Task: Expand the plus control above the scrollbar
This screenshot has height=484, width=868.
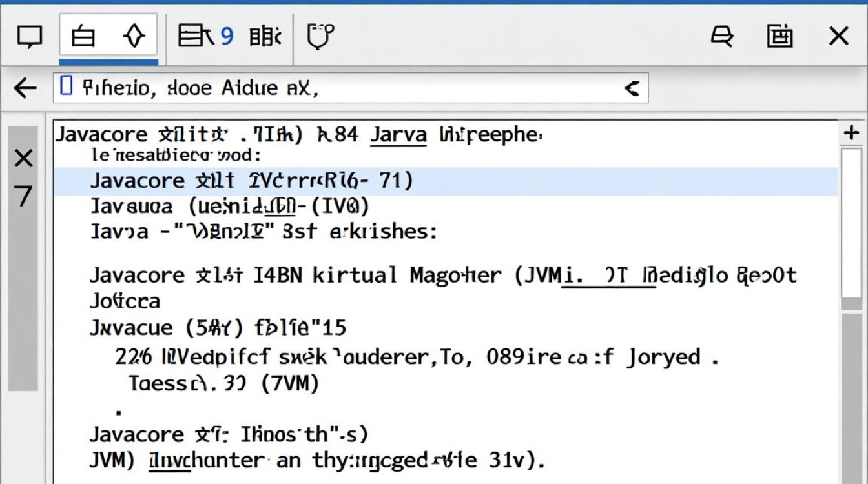Action: (x=851, y=133)
